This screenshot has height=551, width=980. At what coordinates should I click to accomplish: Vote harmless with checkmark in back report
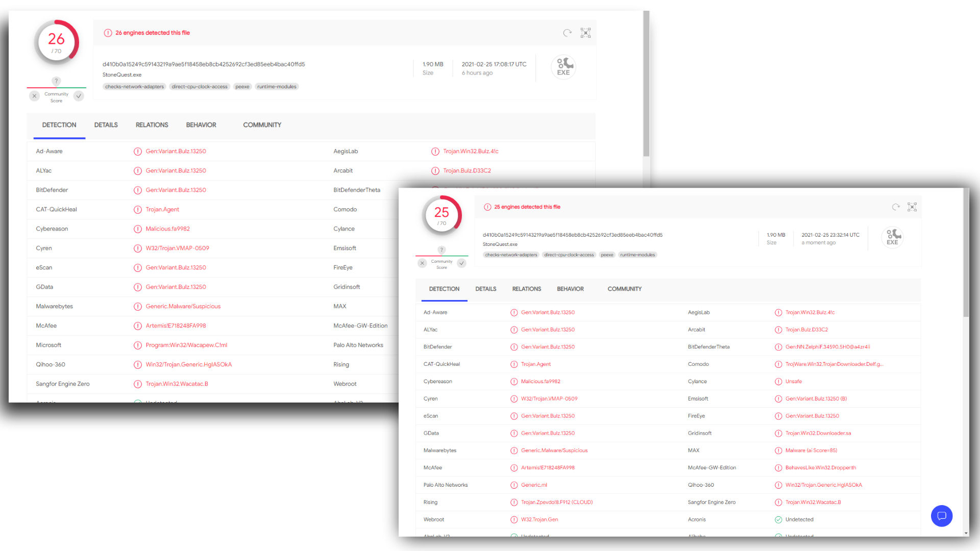coord(79,96)
